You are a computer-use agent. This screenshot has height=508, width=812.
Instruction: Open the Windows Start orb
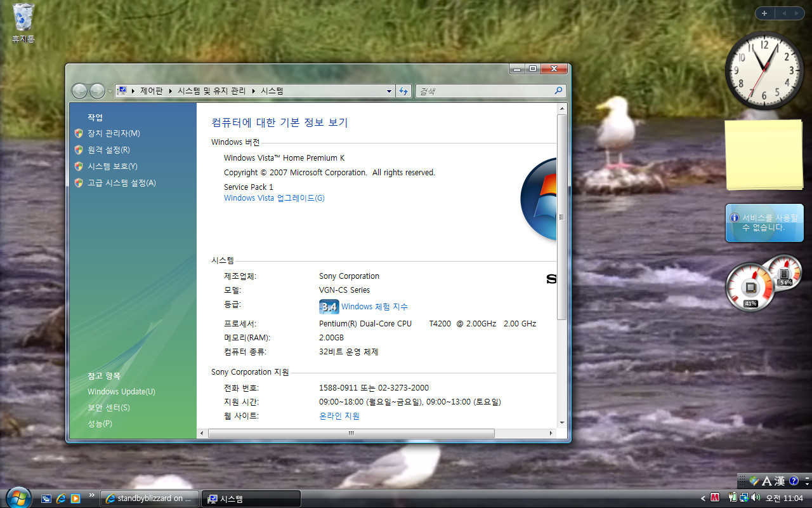pyautogui.click(x=18, y=497)
